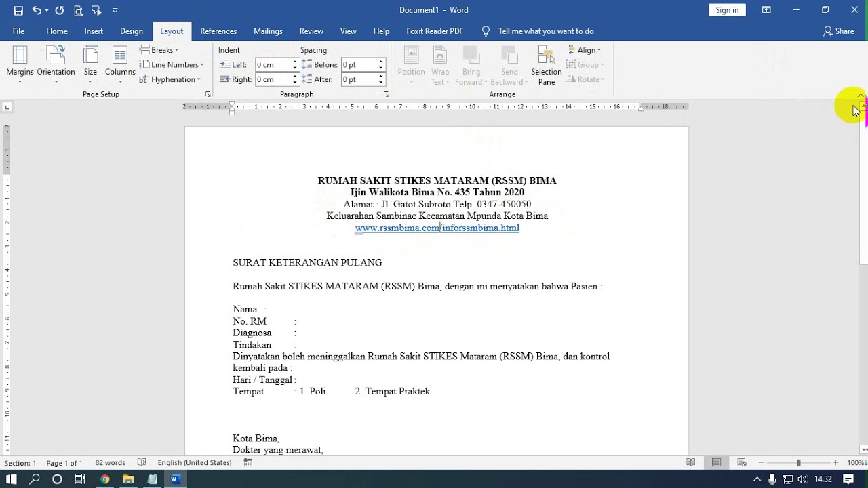Switch to Read Mode view

click(690, 463)
